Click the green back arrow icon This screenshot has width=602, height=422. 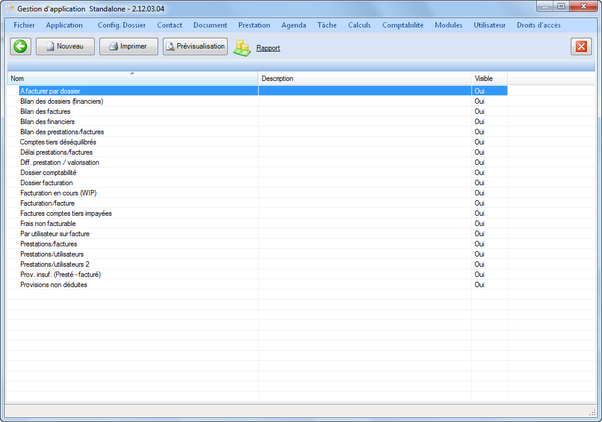click(x=20, y=47)
